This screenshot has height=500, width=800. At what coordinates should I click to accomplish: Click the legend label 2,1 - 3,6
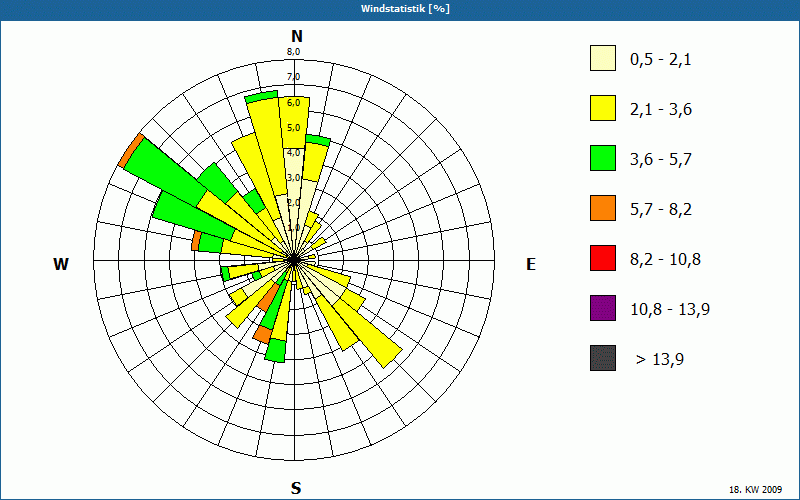click(x=661, y=110)
